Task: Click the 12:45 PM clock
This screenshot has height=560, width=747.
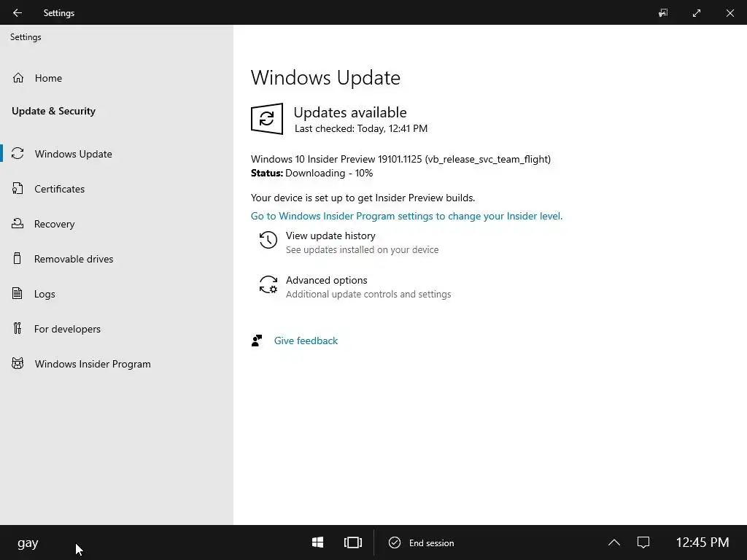Action: 703,542
